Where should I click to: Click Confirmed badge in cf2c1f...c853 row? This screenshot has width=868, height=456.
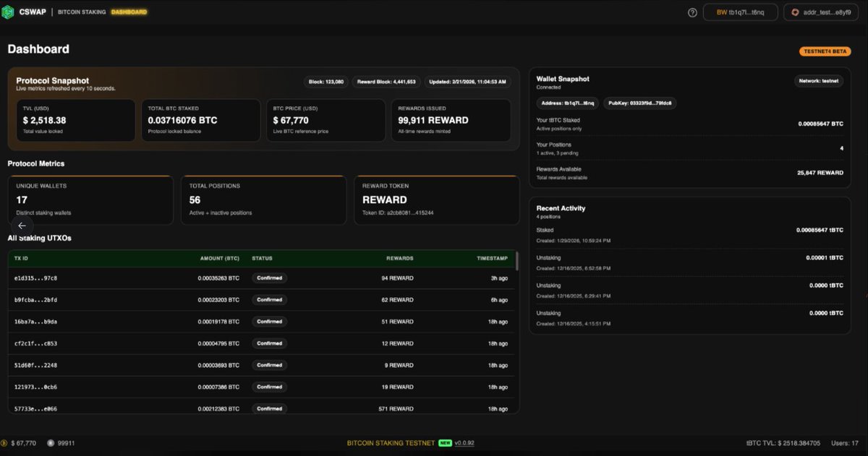[x=269, y=343]
